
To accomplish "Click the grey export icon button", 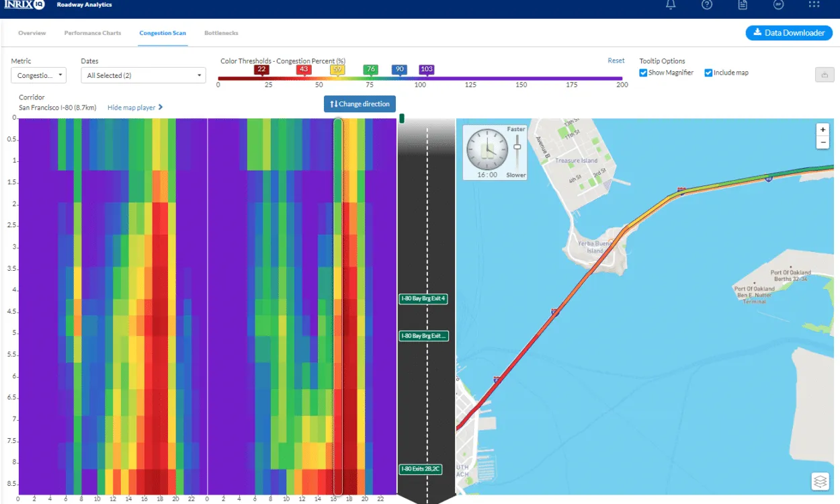I will 823,75.
